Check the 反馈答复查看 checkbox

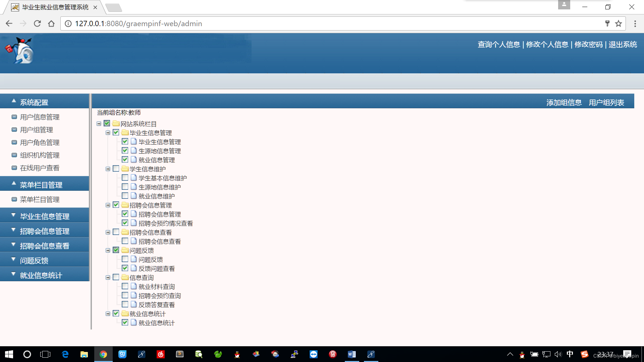pyautogui.click(x=125, y=304)
